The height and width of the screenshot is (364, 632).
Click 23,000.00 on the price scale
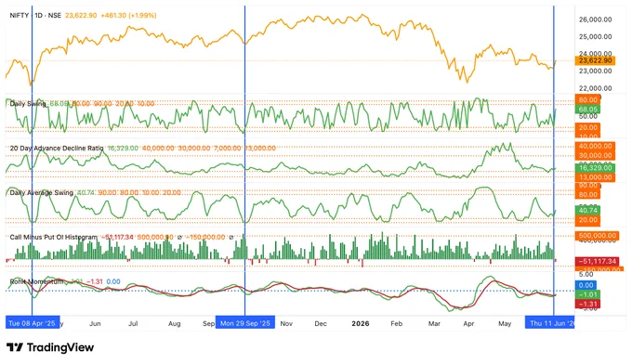click(596, 71)
